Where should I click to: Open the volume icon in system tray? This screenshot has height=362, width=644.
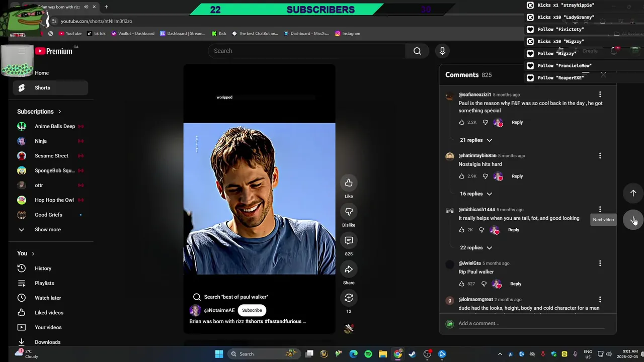pos(609,354)
